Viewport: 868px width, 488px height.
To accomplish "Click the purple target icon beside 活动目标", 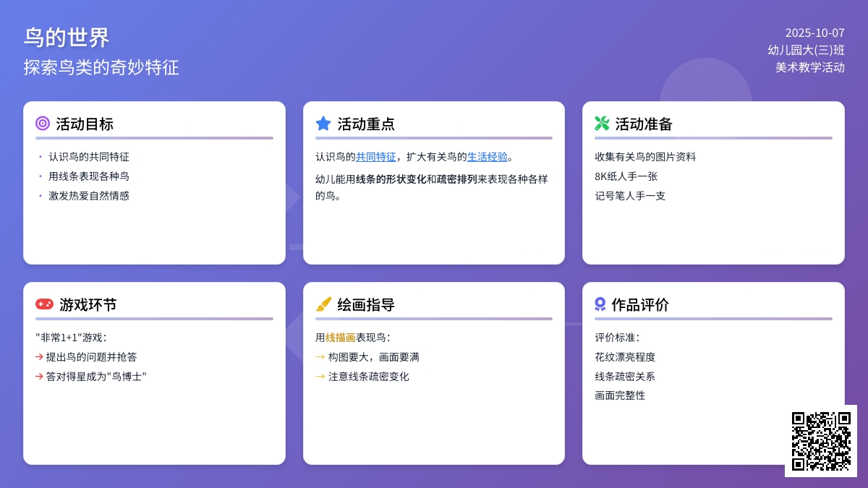I will 43,124.
